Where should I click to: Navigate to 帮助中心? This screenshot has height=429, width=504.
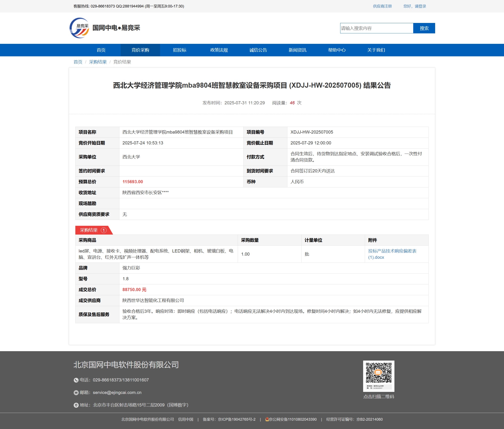click(337, 50)
